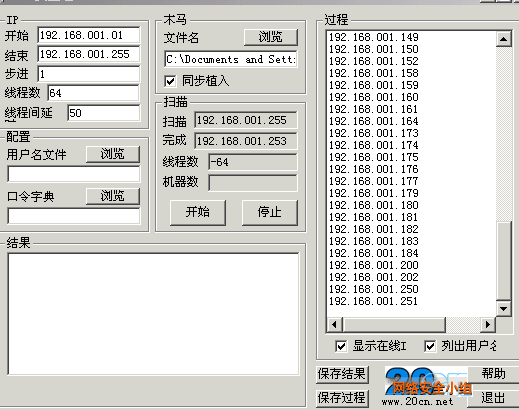Browse for the 木马 file name

(271, 37)
